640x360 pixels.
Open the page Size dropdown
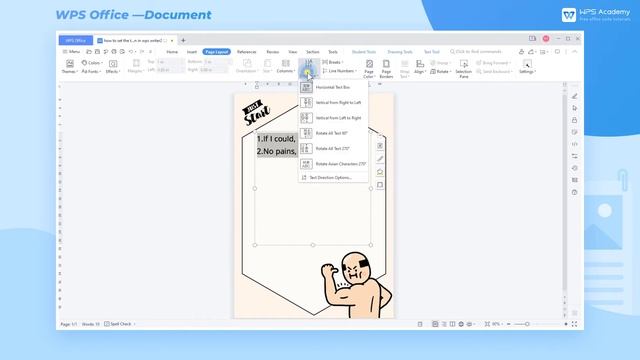click(267, 66)
